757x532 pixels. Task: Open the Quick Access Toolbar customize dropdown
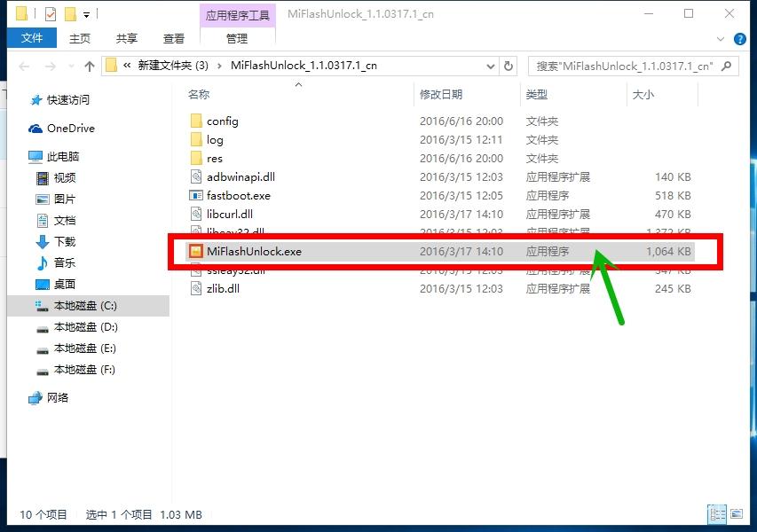[86, 12]
